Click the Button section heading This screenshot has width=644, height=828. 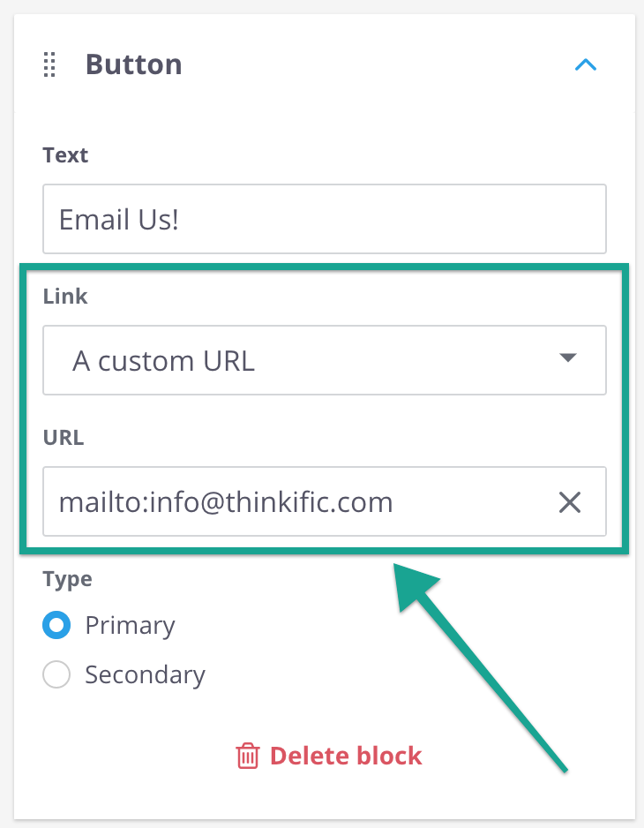(133, 64)
